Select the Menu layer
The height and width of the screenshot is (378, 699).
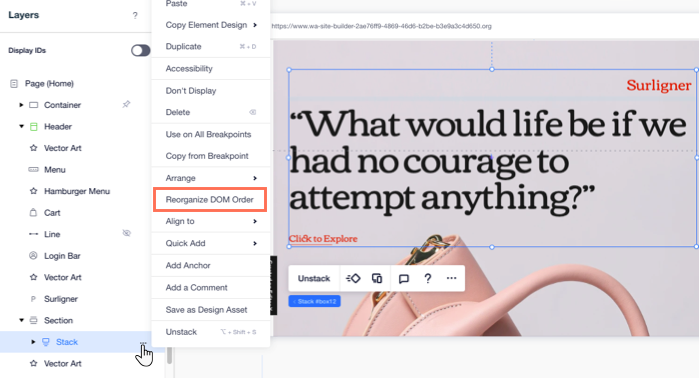pyautogui.click(x=55, y=169)
